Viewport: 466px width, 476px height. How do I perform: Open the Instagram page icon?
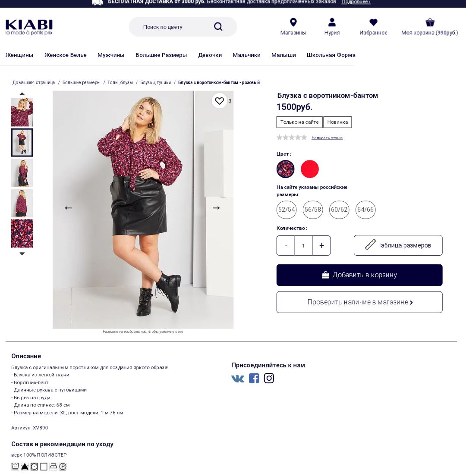click(x=269, y=378)
